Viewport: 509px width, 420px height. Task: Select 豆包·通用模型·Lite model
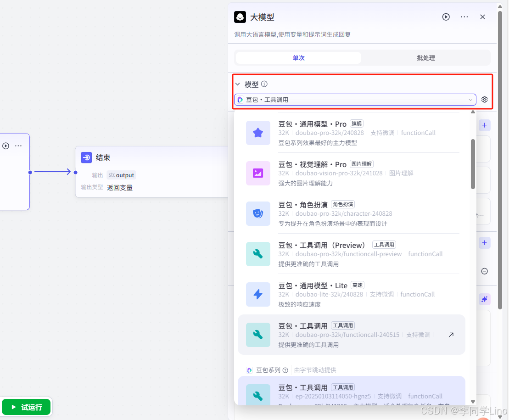click(352, 294)
